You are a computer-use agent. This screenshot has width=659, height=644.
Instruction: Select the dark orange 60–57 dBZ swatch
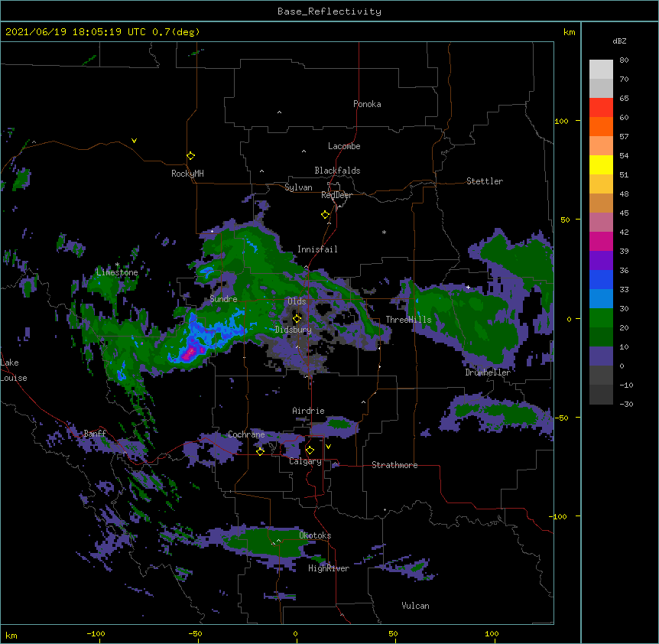pyautogui.click(x=601, y=126)
